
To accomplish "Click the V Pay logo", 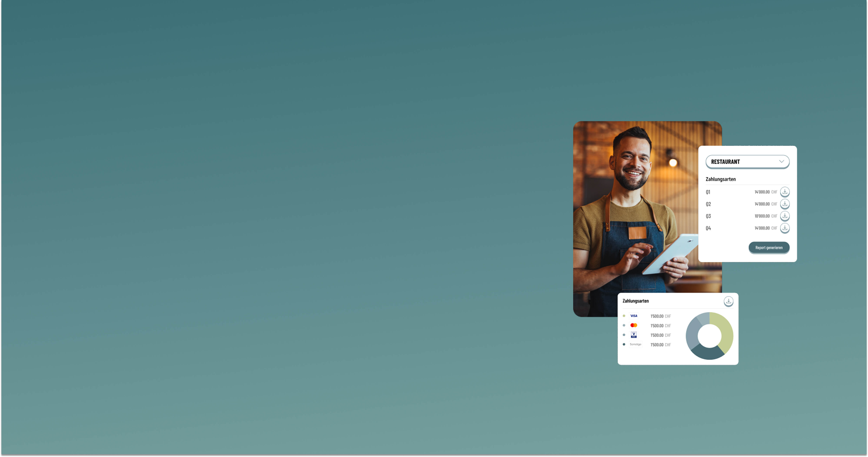I will pyautogui.click(x=634, y=335).
